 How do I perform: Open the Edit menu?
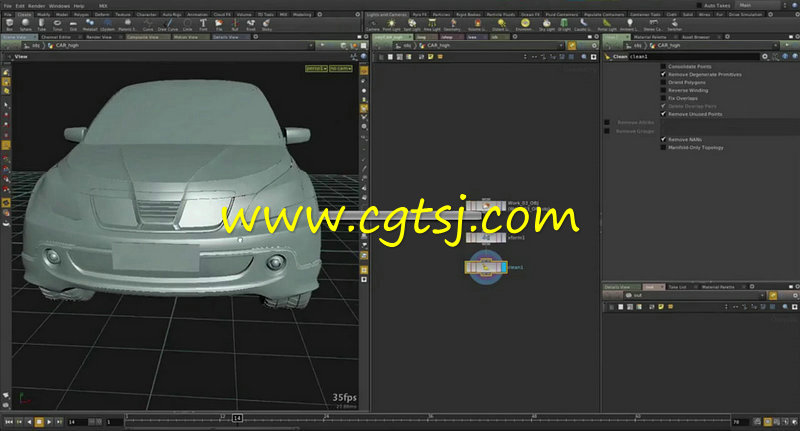[20, 6]
